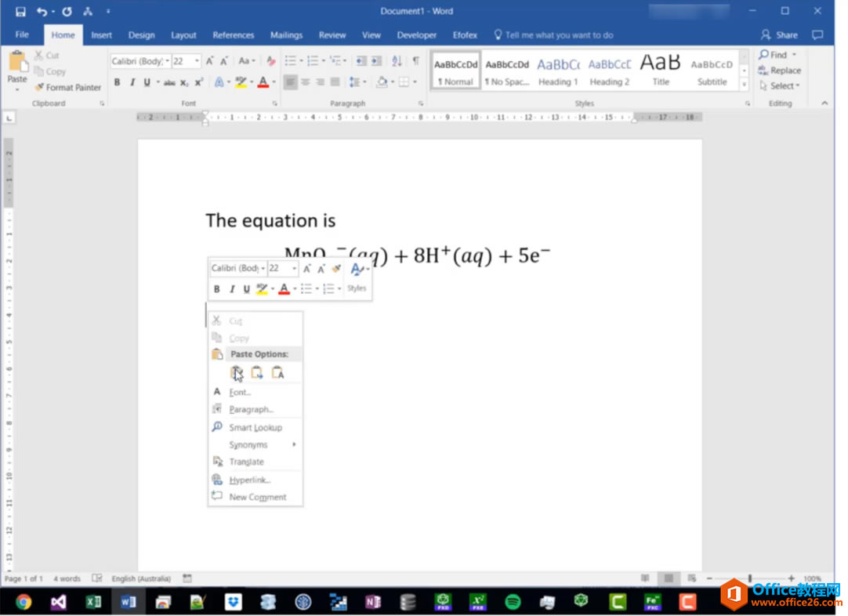Apply the Title style from gallery
This screenshot has width=848, height=616.
point(661,71)
